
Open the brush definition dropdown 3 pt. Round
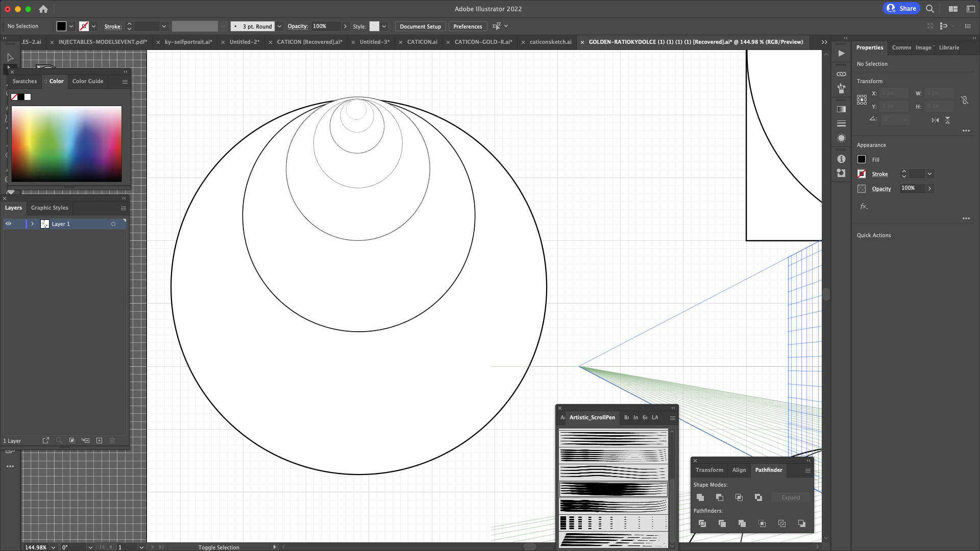coord(279,27)
